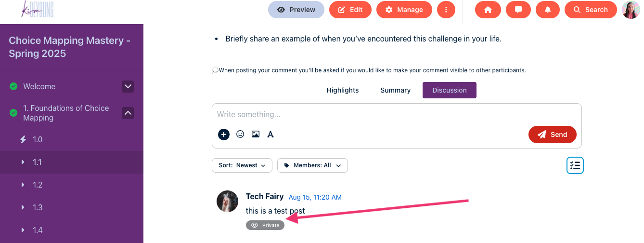Open the Sort: Newest dropdown
Screen dimensions: 644x243
click(242, 165)
